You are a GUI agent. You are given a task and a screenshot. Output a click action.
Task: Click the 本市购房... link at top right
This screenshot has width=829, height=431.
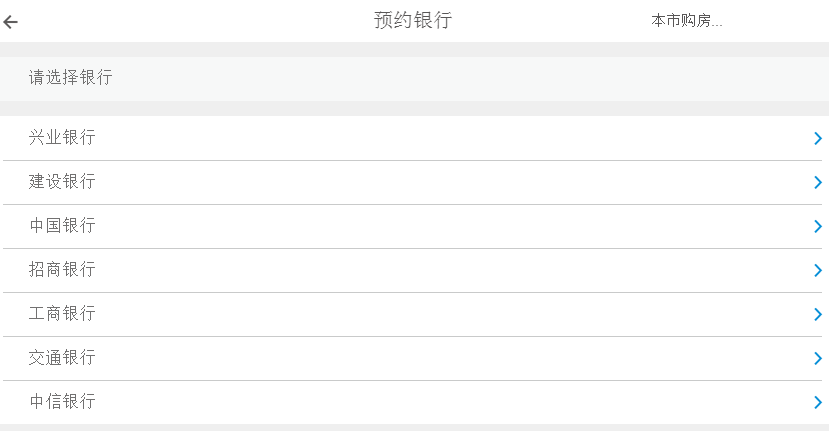click(686, 21)
